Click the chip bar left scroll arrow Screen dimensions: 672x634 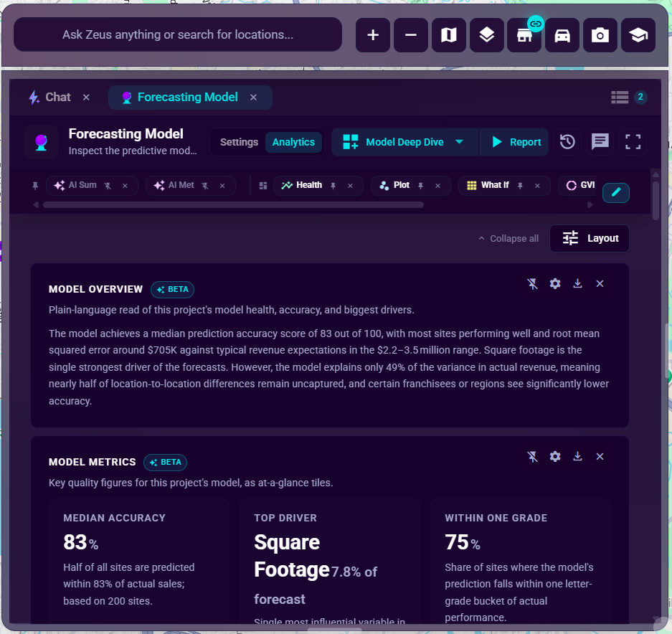pyautogui.click(x=36, y=205)
